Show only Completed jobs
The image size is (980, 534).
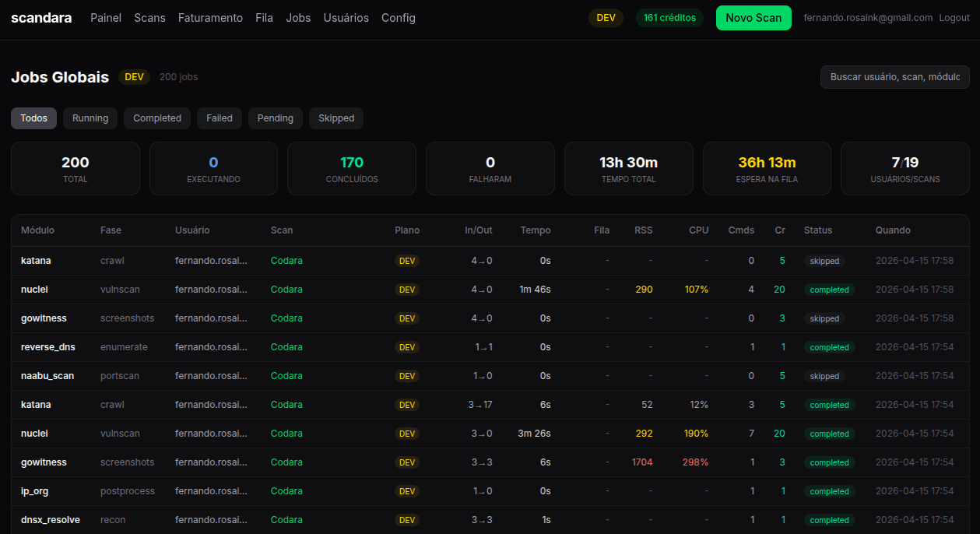click(157, 118)
